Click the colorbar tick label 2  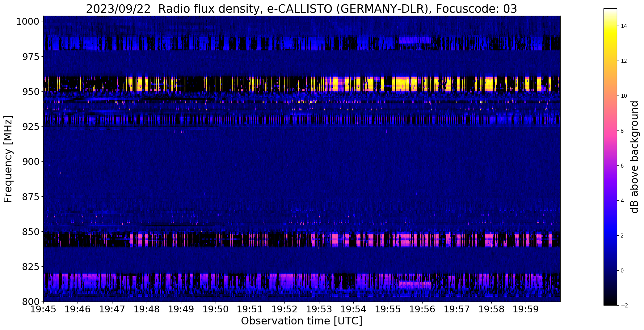coord(622,236)
